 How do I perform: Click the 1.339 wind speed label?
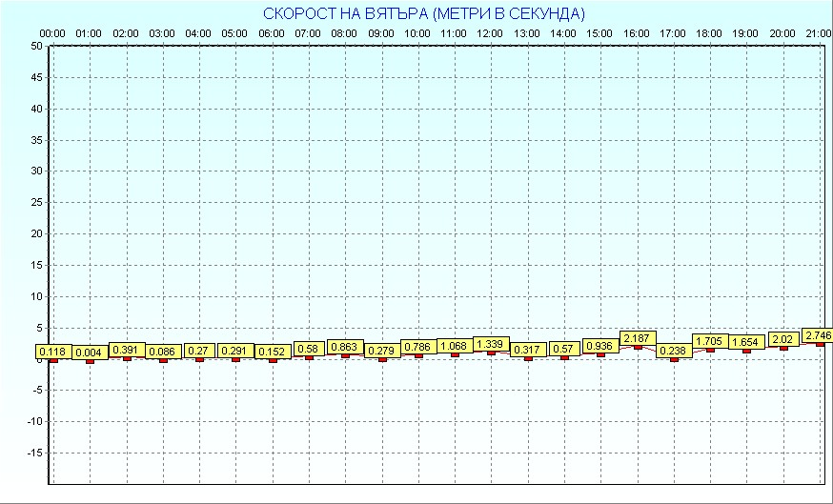pos(492,344)
